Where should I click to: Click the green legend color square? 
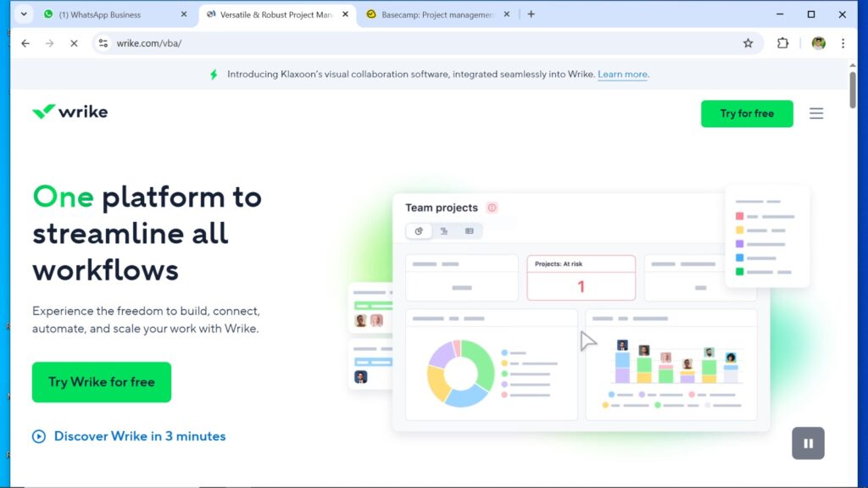tap(739, 272)
